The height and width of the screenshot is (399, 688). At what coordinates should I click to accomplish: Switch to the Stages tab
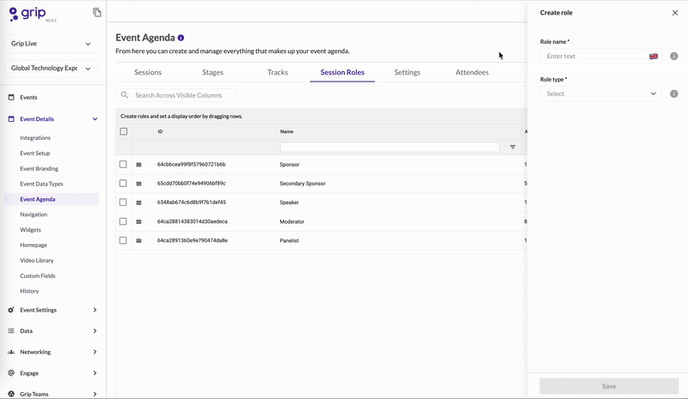coord(213,72)
